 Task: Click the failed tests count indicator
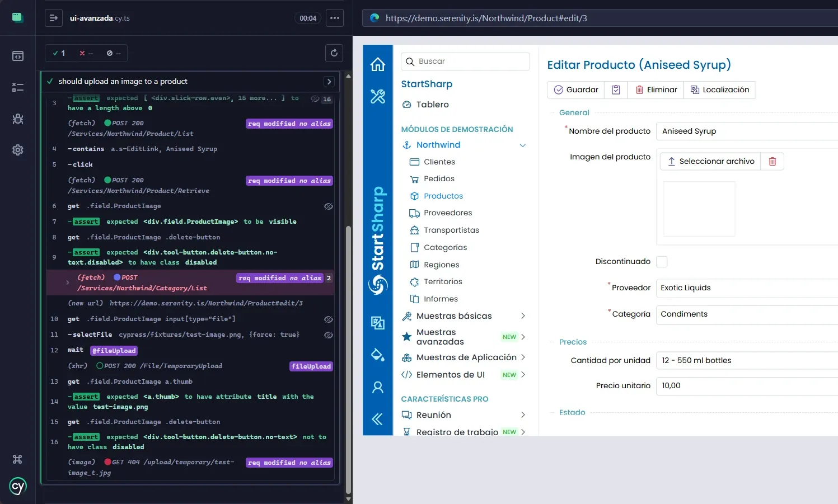click(86, 53)
